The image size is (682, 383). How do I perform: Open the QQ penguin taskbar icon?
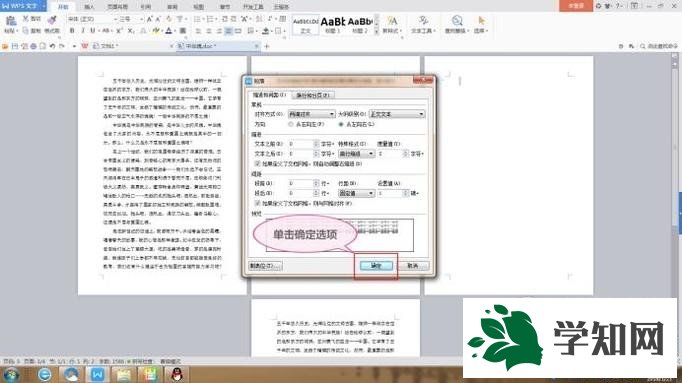[177, 374]
